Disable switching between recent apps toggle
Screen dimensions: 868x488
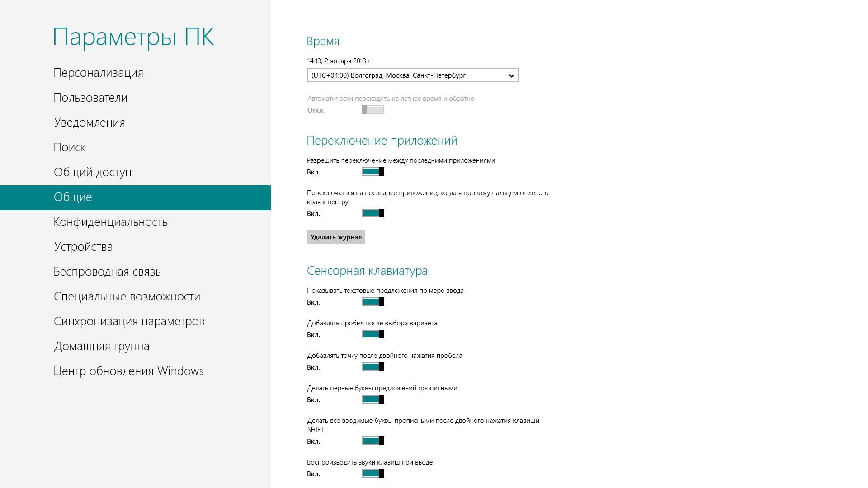(x=373, y=172)
